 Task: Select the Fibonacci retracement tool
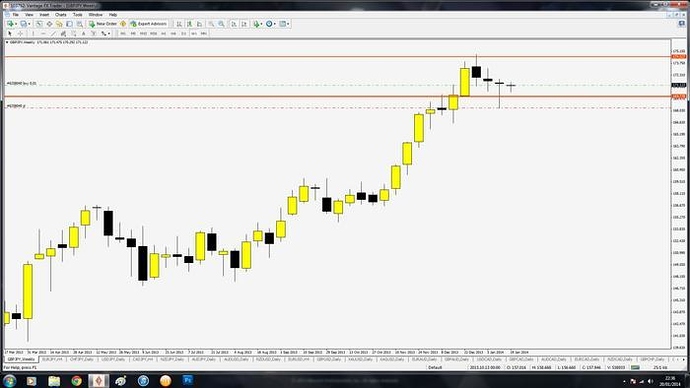click(x=73, y=33)
